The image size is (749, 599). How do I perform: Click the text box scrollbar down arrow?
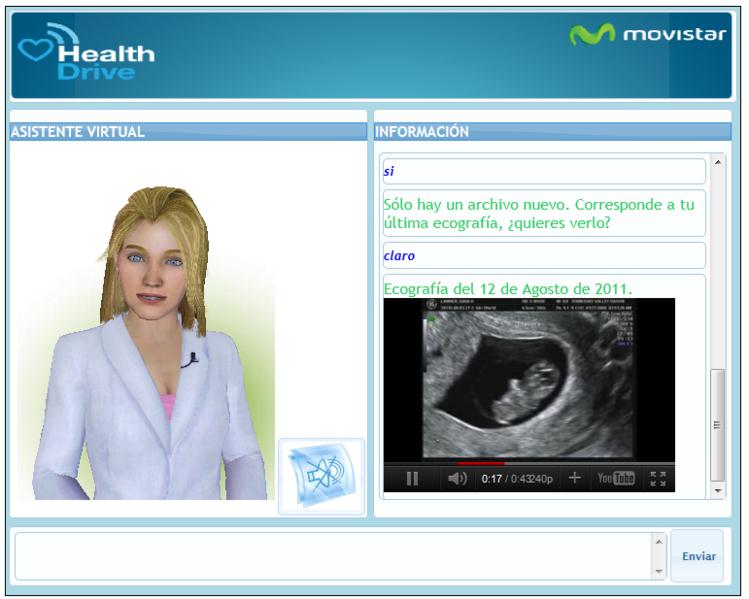coord(658,571)
